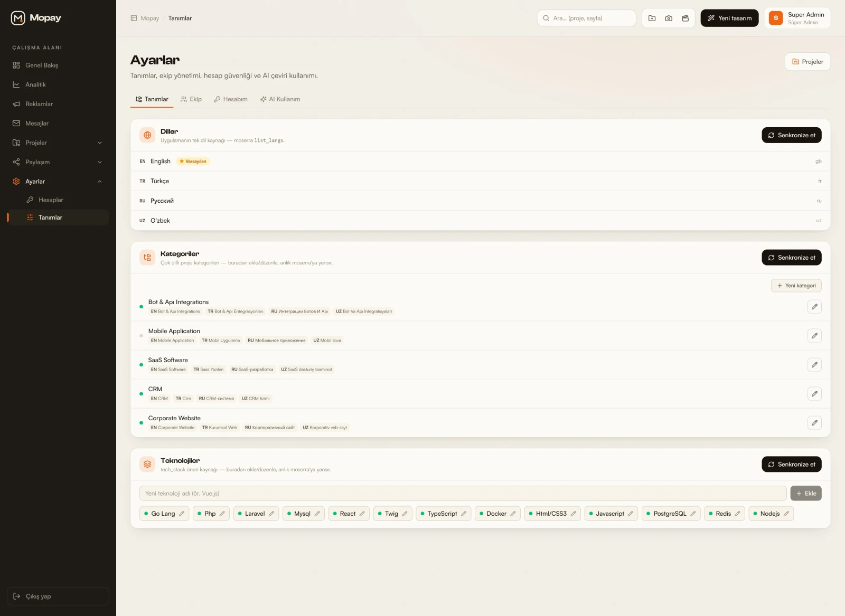Click the pencil icon on the Html/CSS3 tag
Viewport: 845px width, 616px height.
(574, 514)
